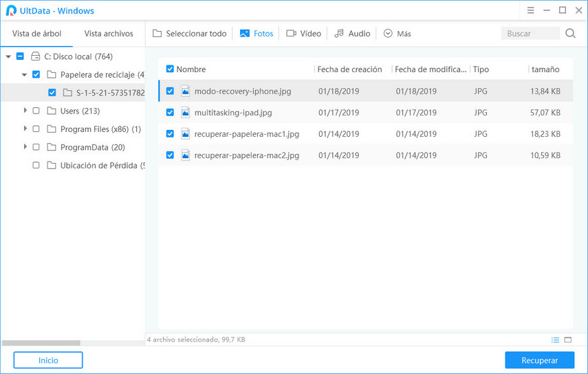Screen dimensions: 588x374
Task: Click the Fotos picture icon
Action: [245, 34]
